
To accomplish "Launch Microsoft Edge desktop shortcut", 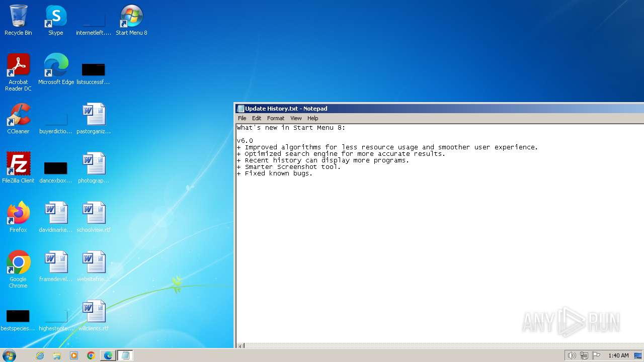I will (56, 69).
